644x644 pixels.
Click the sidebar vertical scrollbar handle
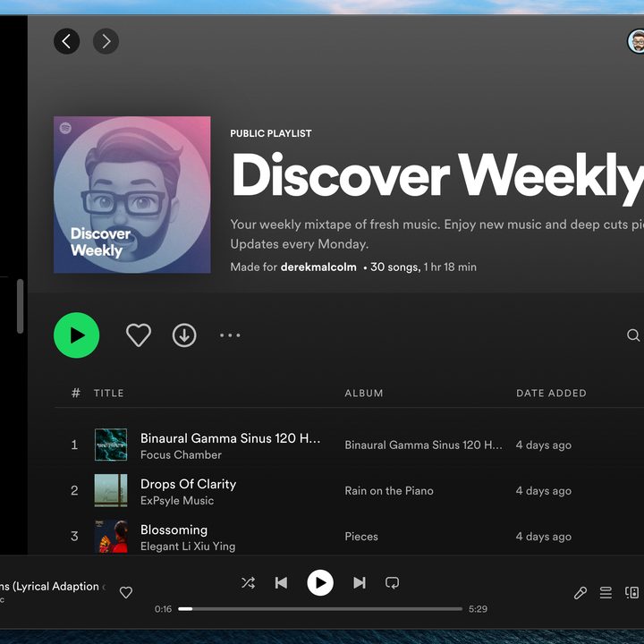(20, 306)
